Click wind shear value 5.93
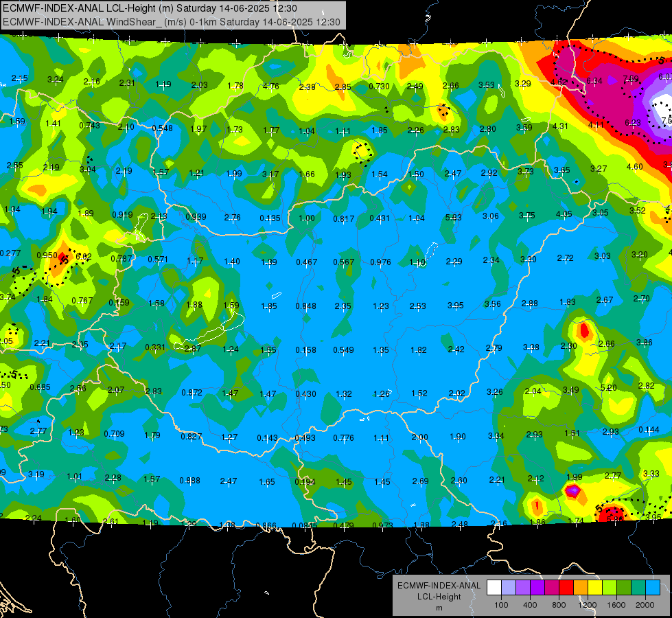Screen dimensions: 672x618 coord(454,218)
